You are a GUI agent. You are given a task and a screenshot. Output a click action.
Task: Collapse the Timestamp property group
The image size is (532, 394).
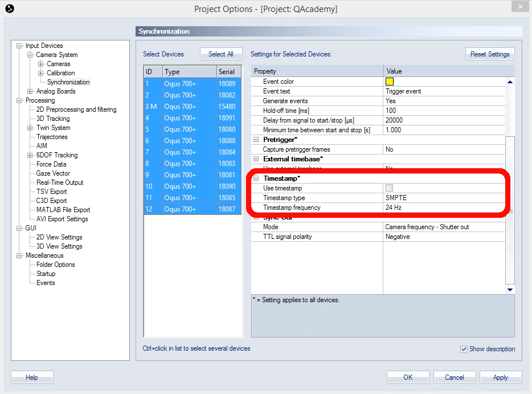[256, 178]
